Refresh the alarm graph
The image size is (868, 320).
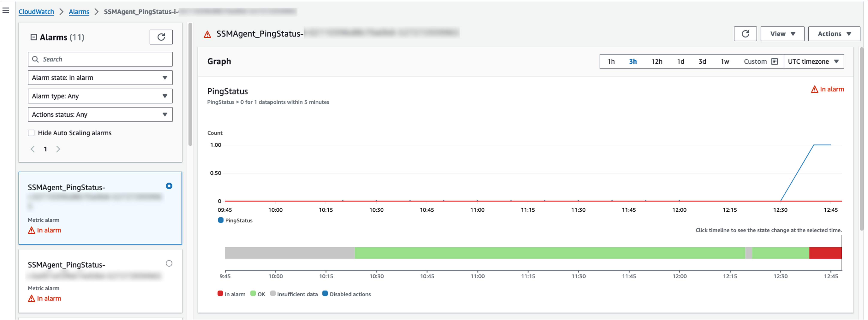coord(745,34)
